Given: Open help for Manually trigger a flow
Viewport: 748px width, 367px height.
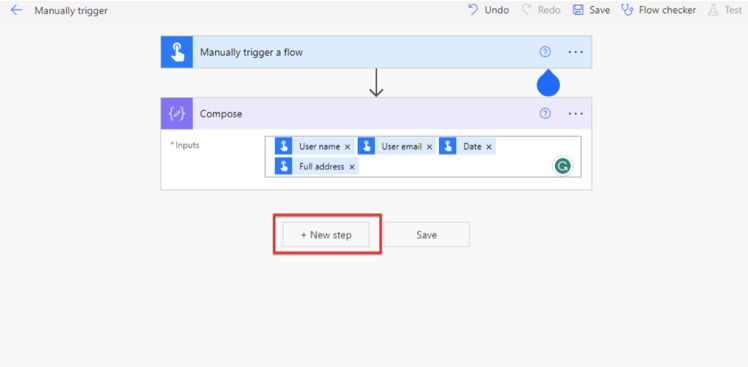Looking at the screenshot, I should (x=545, y=52).
